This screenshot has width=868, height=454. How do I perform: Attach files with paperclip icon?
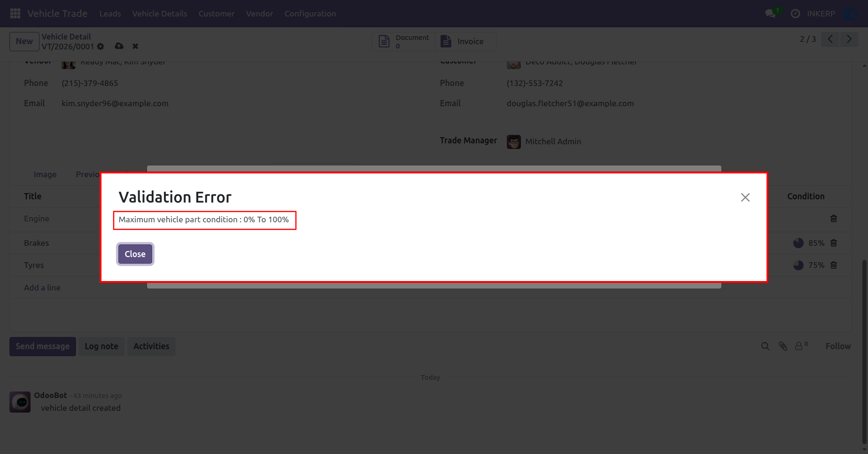pos(783,346)
